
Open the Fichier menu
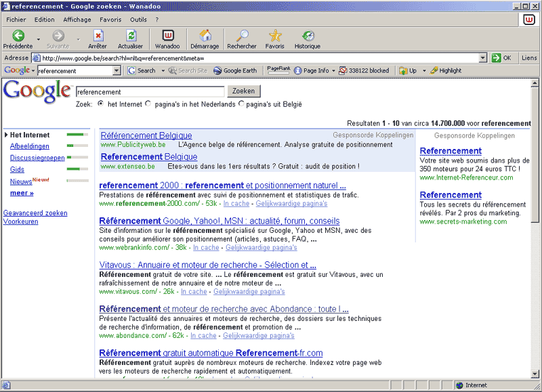16,20
